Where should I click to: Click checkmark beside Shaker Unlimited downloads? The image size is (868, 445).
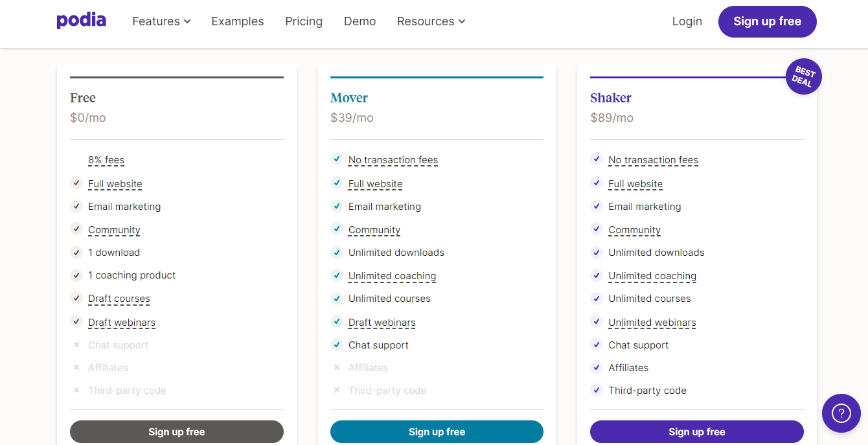[x=597, y=252]
